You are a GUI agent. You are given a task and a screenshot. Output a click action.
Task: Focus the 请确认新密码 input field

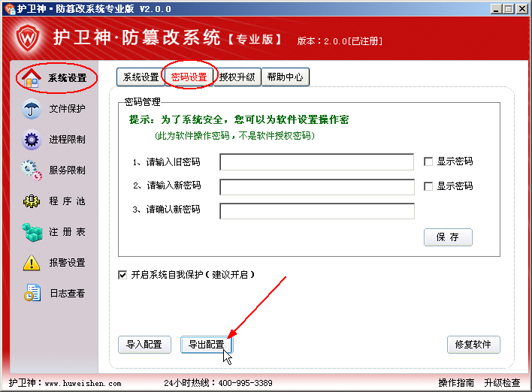point(317,211)
